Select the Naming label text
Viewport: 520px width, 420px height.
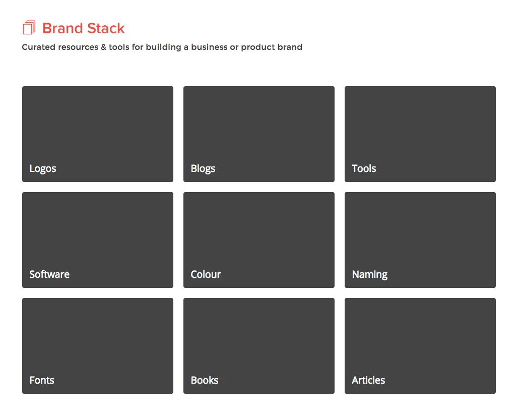tap(369, 274)
